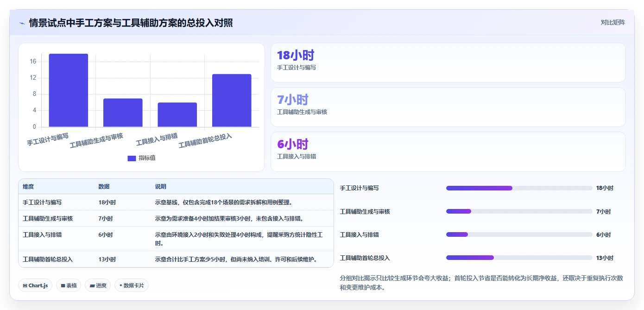Select the 6小时 data card
The height and width of the screenshot is (310, 644).
click(x=448, y=152)
